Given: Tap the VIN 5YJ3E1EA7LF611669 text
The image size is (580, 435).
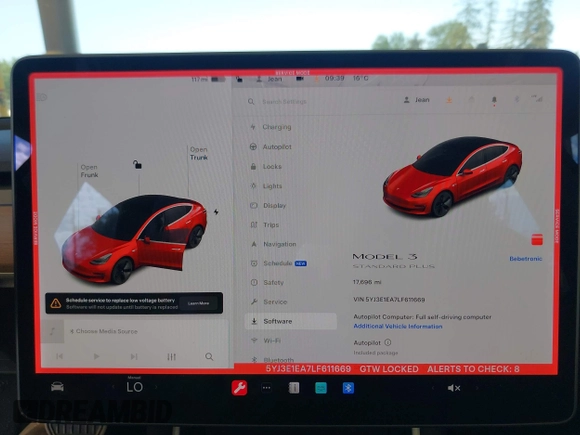Looking at the screenshot, I should pos(389,300).
